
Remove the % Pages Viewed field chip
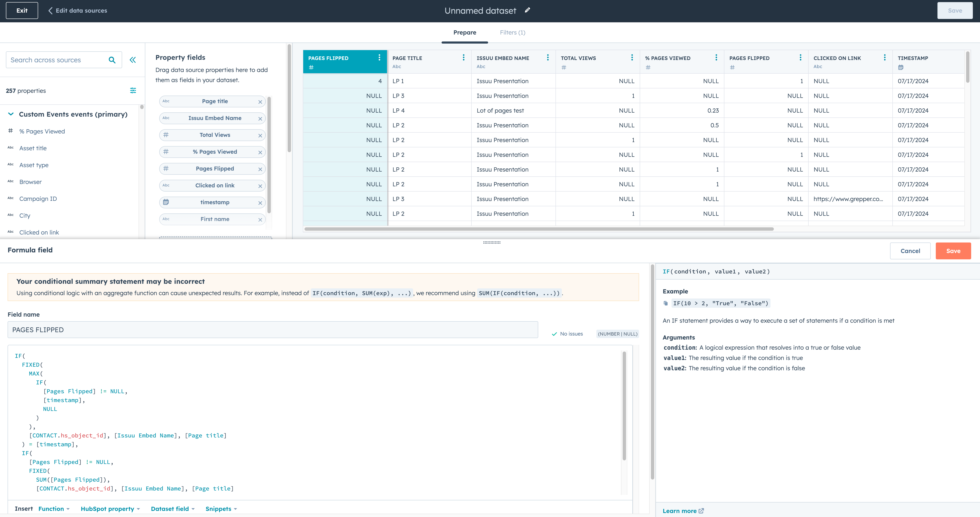260,153
